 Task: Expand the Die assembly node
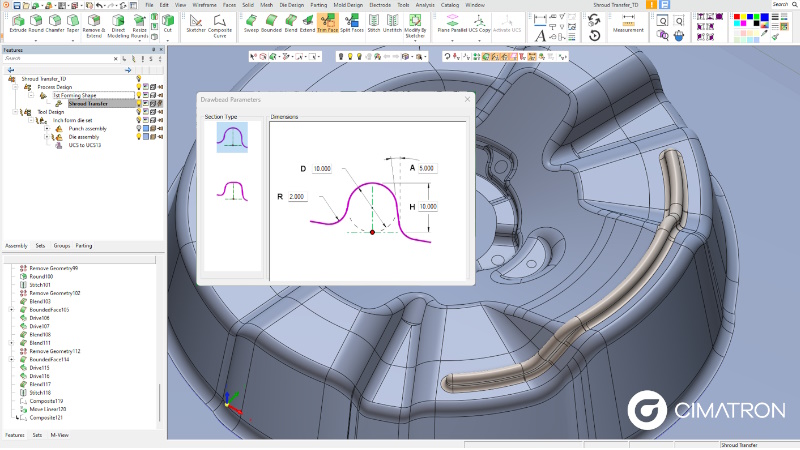click(47, 137)
